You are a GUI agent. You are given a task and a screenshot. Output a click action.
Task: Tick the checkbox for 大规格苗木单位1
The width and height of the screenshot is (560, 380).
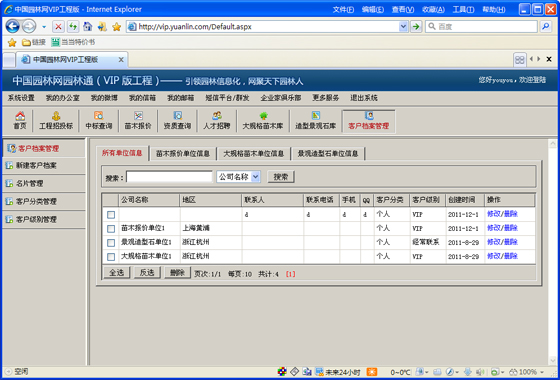pyautogui.click(x=111, y=256)
